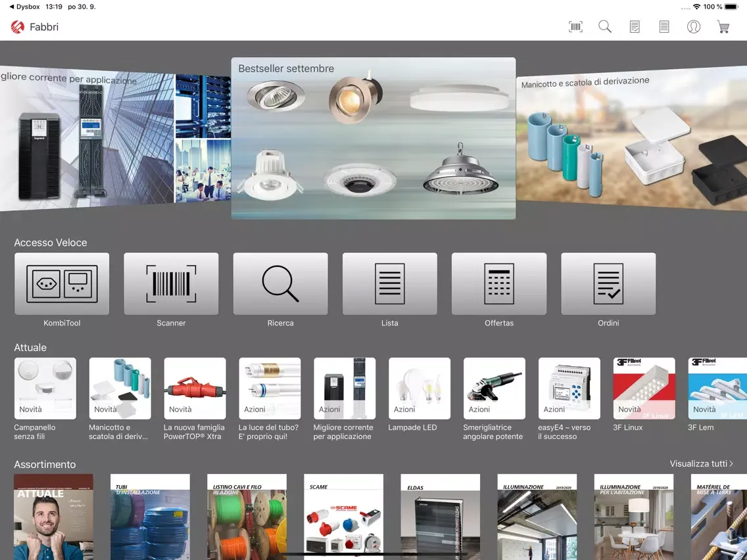Tap the 'Assortimento' section heading
The width and height of the screenshot is (747, 560).
click(x=45, y=464)
